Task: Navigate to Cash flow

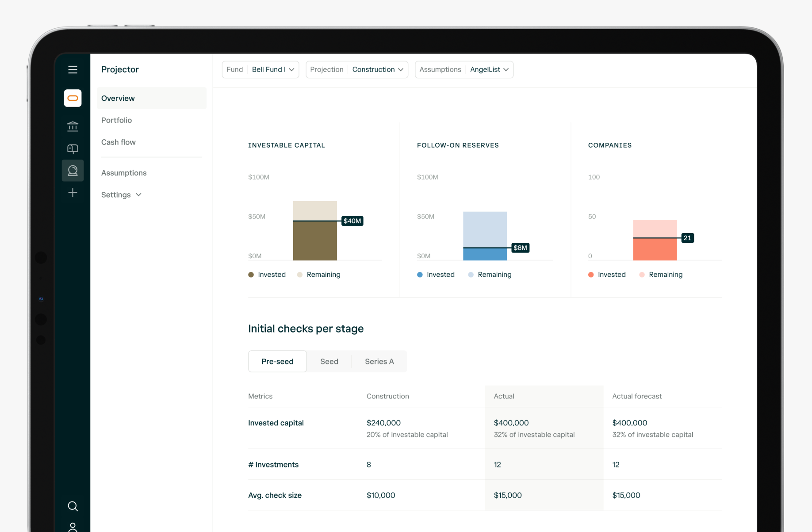Action: coord(119,142)
